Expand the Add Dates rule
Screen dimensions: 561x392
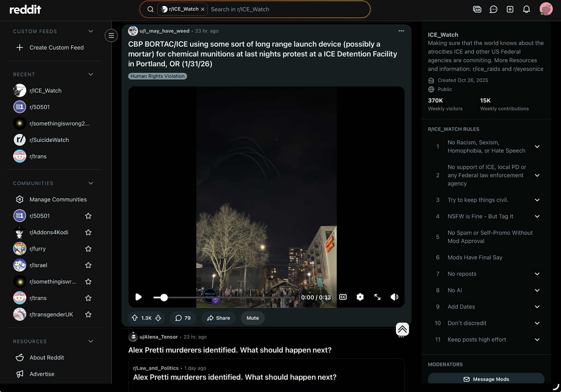click(537, 307)
